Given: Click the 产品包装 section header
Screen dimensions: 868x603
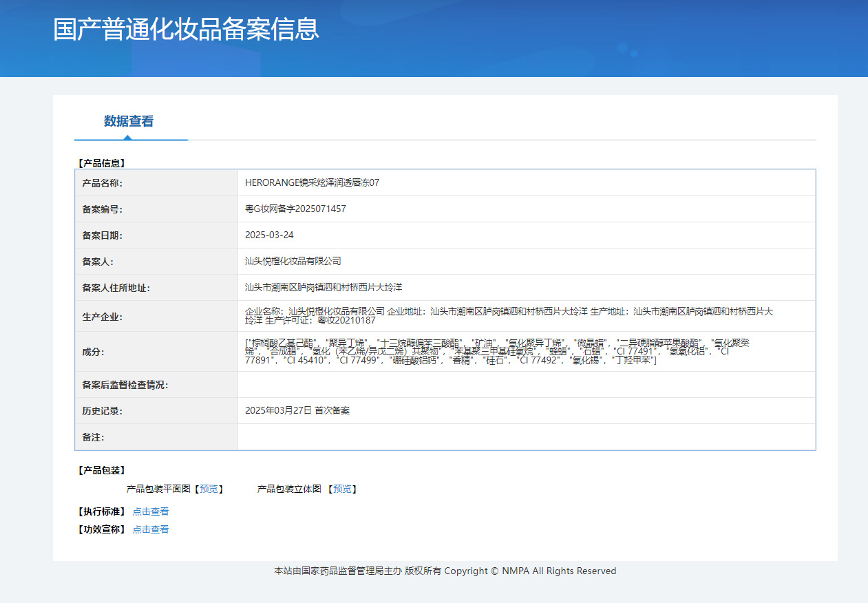Looking at the screenshot, I should (101, 470).
